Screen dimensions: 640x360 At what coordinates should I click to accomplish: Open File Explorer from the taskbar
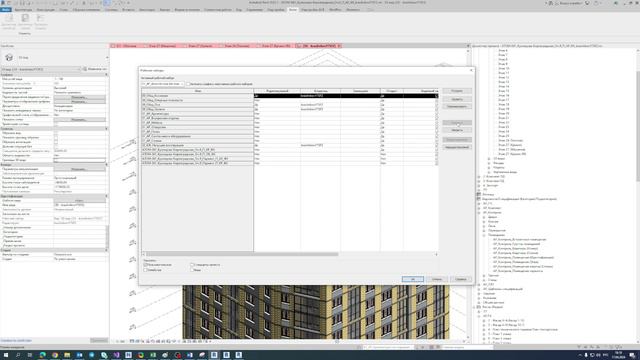coord(67,355)
